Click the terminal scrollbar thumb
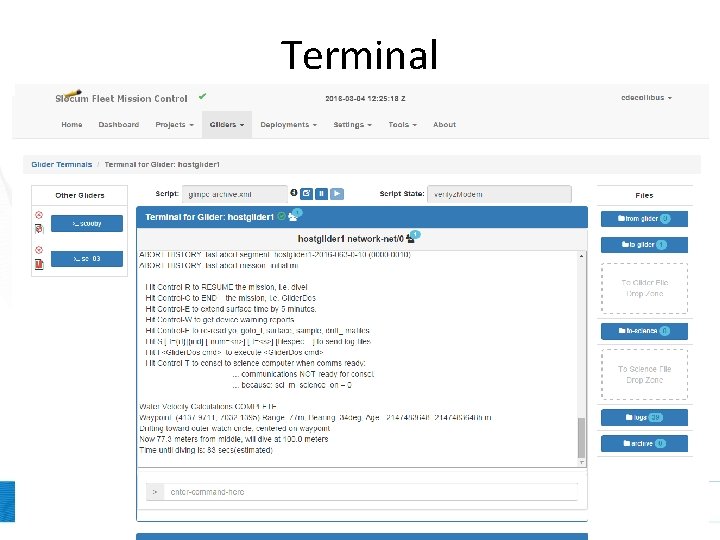The width and height of the screenshot is (720, 540). click(x=581, y=438)
